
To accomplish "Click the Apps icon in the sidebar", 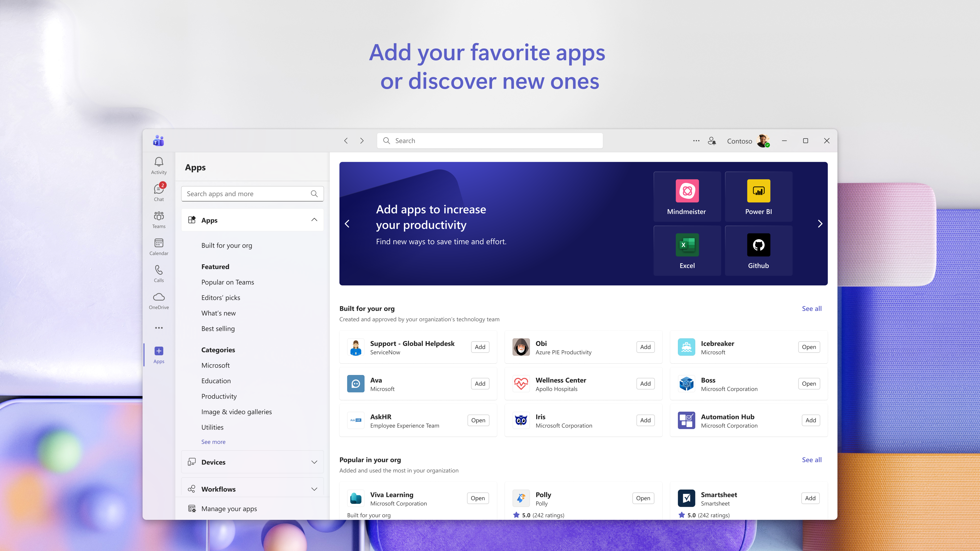I will (159, 354).
